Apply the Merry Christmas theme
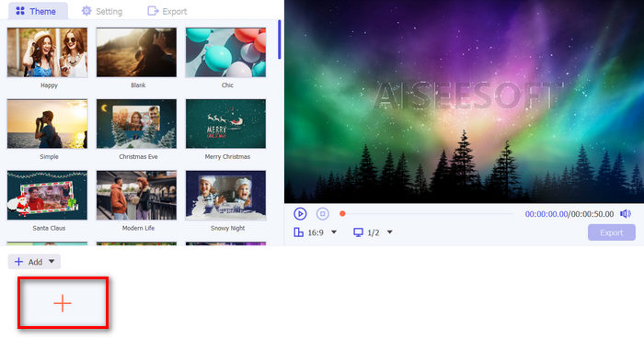644x339 pixels. [x=226, y=124]
